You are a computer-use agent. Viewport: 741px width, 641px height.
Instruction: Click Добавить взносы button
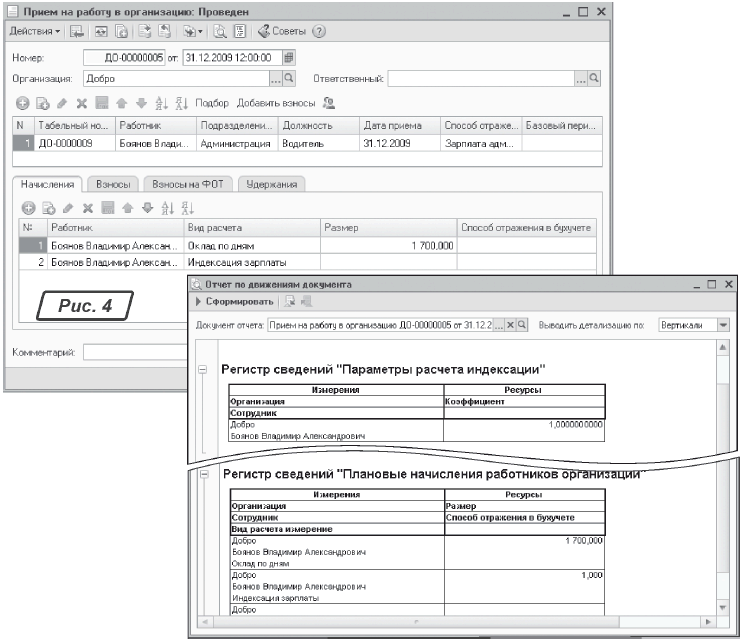pyautogui.click(x=276, y=103)
